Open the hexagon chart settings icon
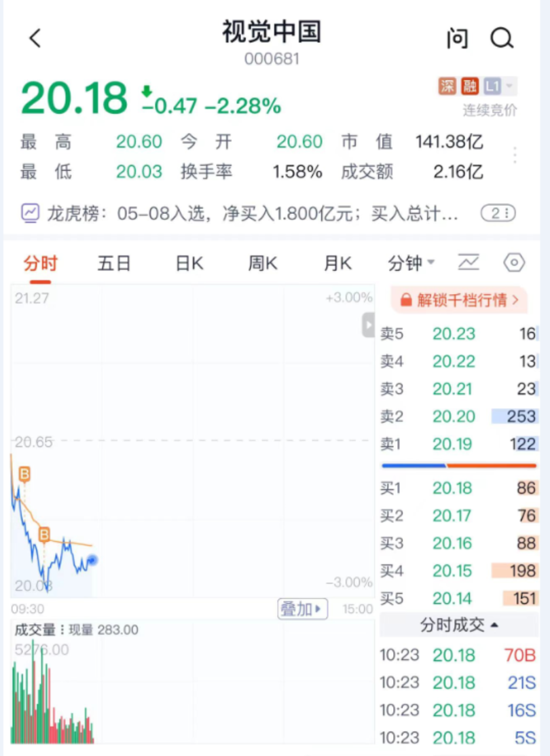The height and width of the screenshot is (756, 550). (514, 263)
